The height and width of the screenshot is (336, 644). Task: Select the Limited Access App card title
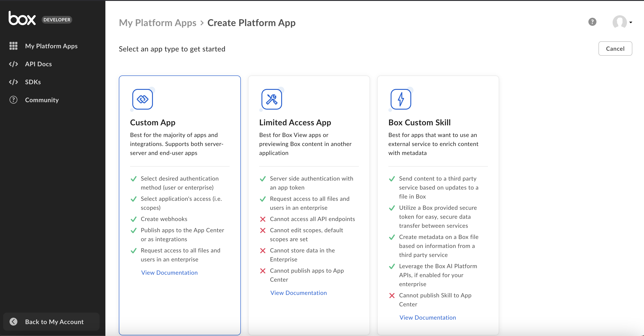295,122
